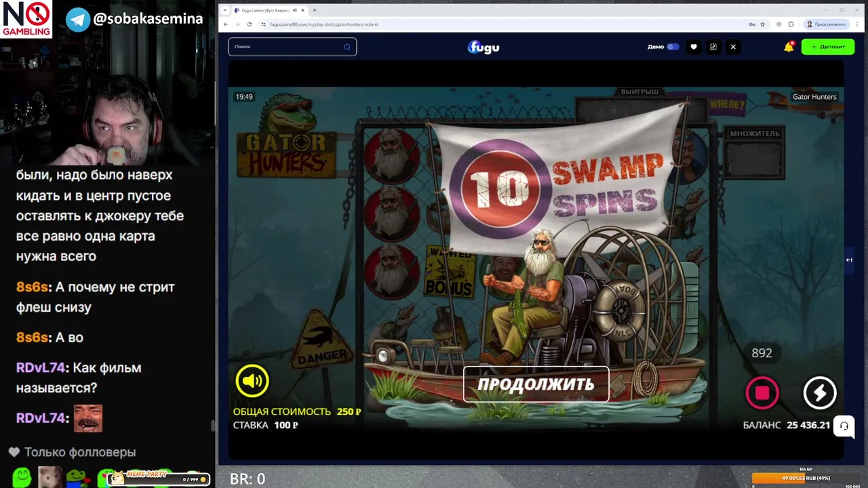Click the browser forward arrow
This screenshot has height=488, width=868.
coord(237,24)
